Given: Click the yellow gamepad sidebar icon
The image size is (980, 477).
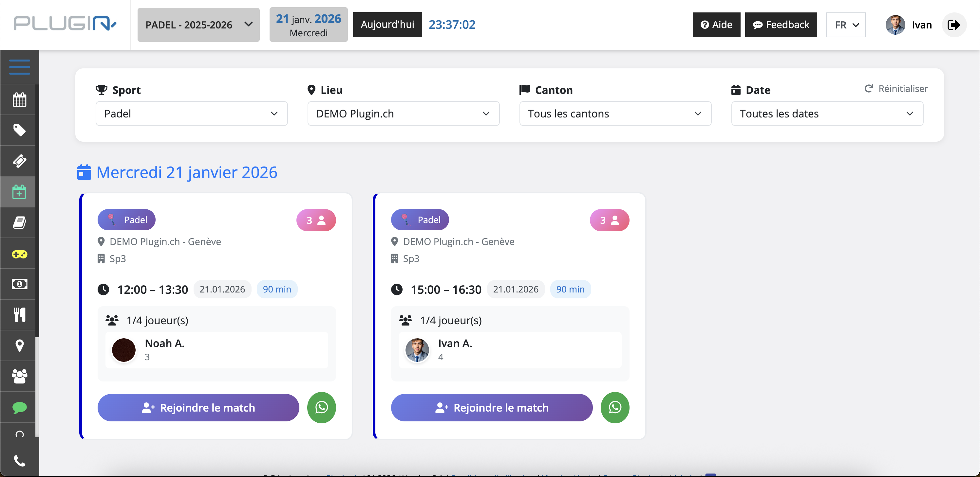Looking at the screenshot, I should (19, 254).
